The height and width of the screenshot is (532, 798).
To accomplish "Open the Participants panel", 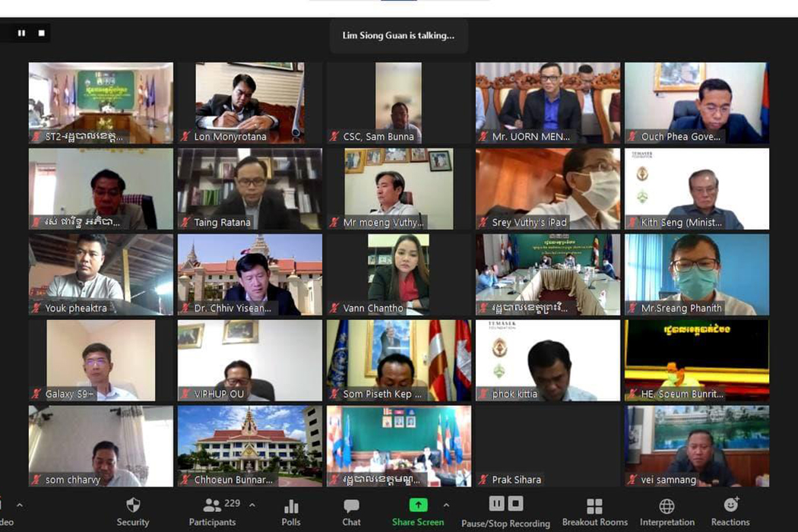I will pos(212,511).
